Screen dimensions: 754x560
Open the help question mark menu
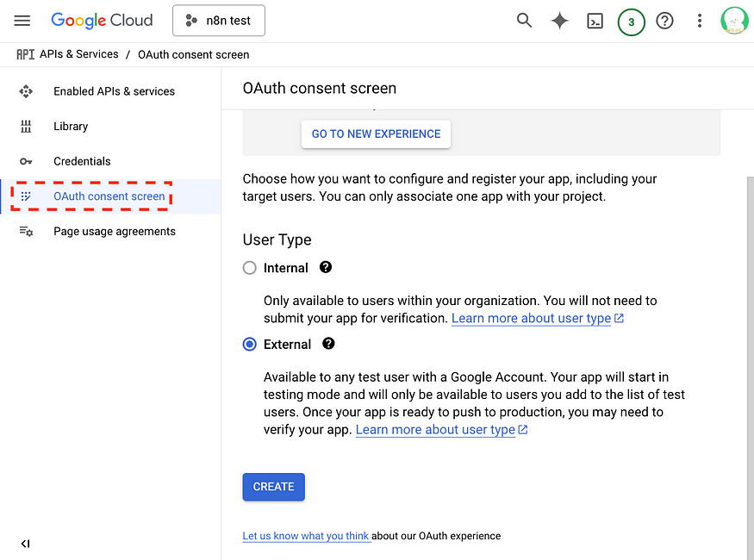coord(664,21)
